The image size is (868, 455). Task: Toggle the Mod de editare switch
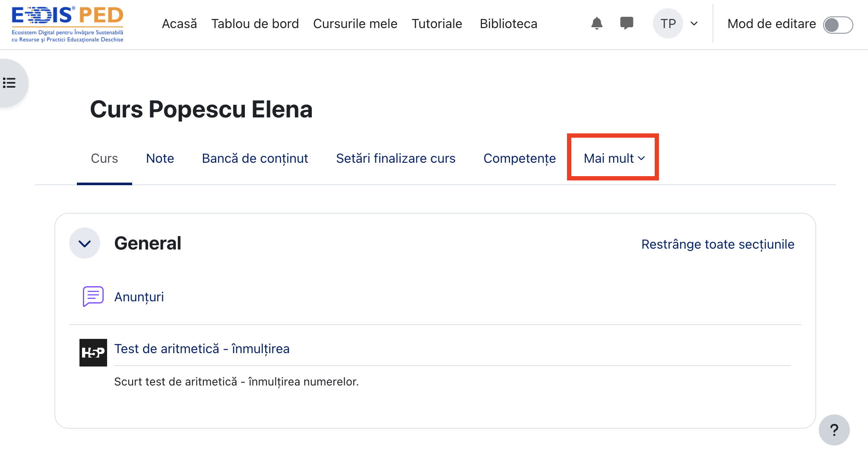tap(837, 25)
